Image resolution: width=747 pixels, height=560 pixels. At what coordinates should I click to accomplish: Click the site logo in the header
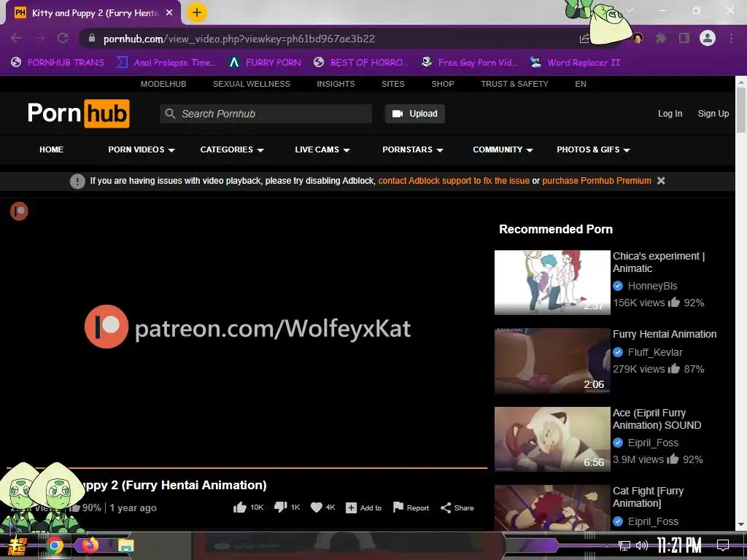tap(79, 113)
